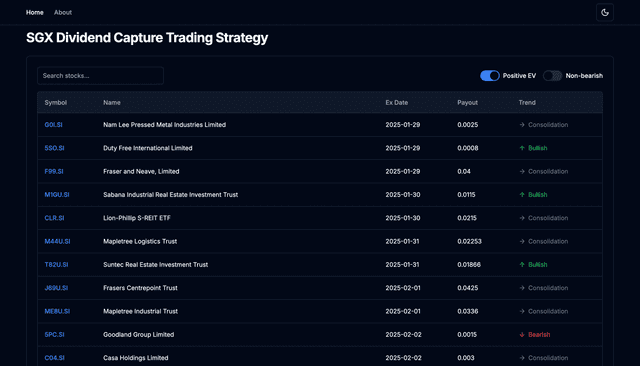Open the G0I.SI symbol link

53,125
